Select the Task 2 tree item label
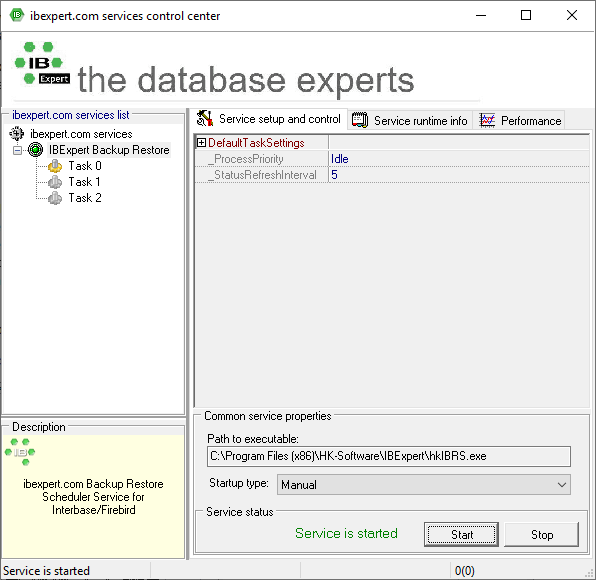 pyautogui.click(x=85, y=198)
